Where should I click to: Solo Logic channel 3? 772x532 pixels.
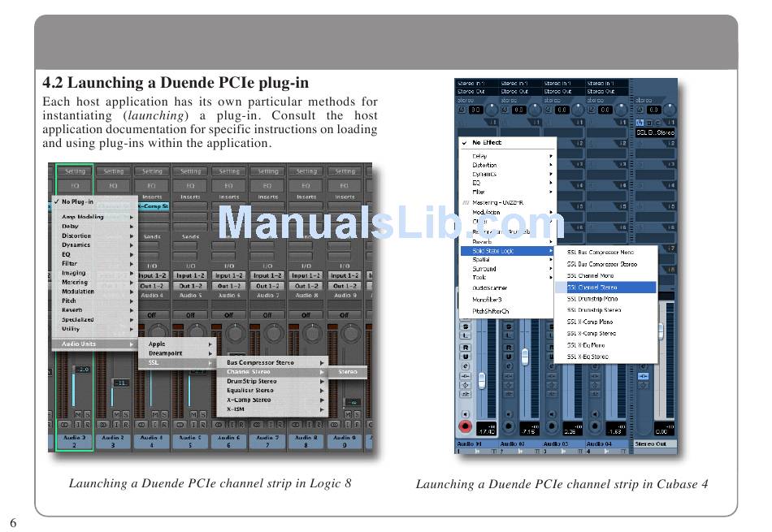(x=126, y=415)
